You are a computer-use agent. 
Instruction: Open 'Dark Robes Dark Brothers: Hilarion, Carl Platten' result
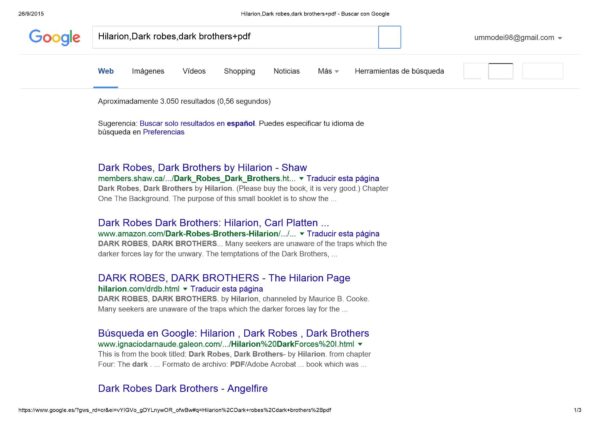pyautogui.click(x=214, y=223)
